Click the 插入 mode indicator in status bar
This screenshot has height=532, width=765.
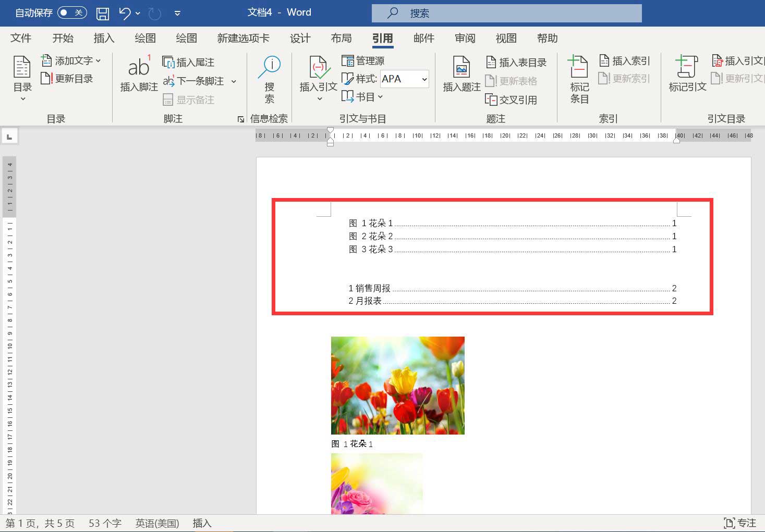pyautogui.click(x=202, y=523)
